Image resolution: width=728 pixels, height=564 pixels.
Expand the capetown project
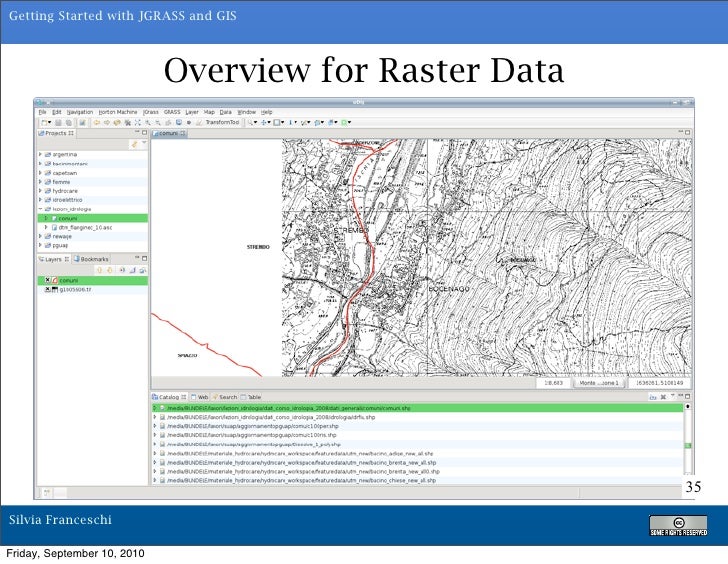(x=40, y=173)
